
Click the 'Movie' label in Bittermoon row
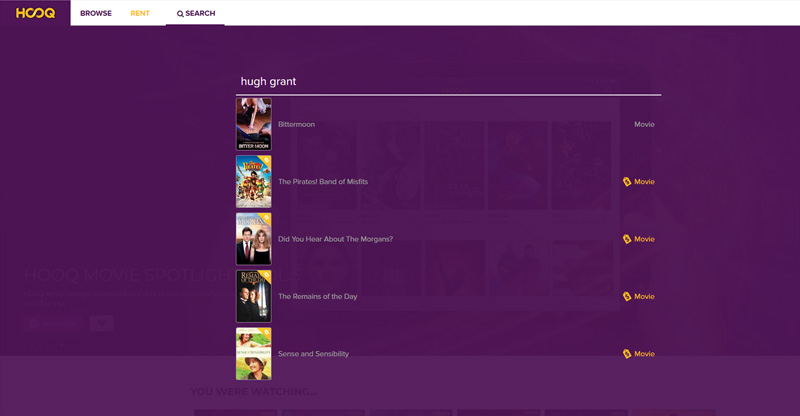(x=644, y=124)
